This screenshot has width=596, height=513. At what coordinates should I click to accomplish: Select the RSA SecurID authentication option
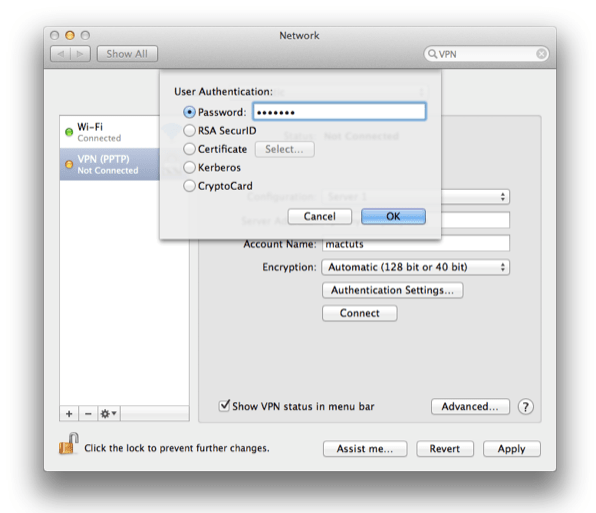point(189,131)
